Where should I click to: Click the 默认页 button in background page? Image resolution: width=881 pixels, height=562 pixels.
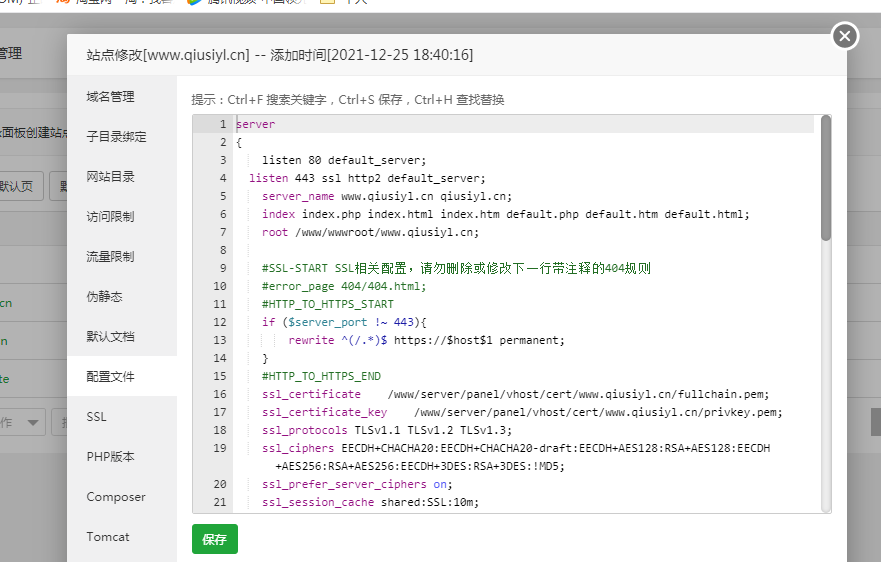coord(21,186)
